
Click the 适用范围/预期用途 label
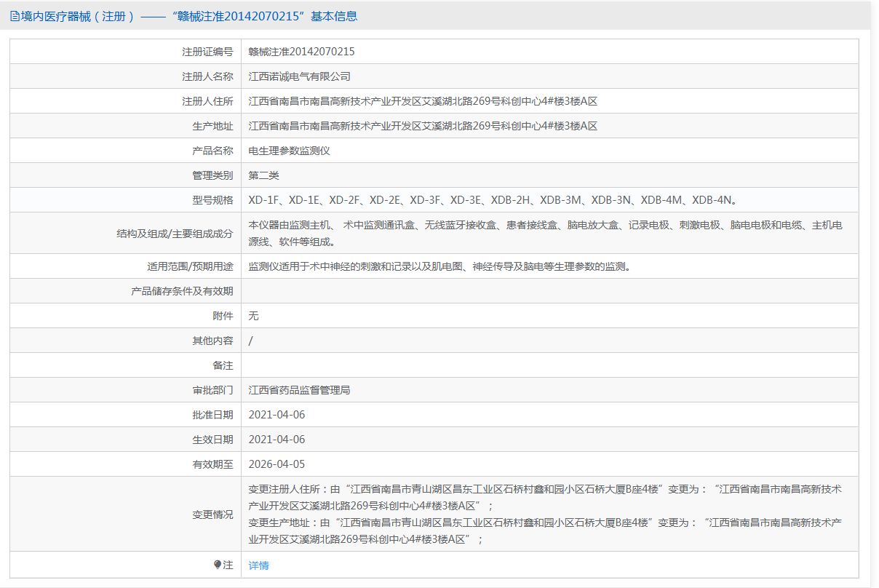point(190,266)
